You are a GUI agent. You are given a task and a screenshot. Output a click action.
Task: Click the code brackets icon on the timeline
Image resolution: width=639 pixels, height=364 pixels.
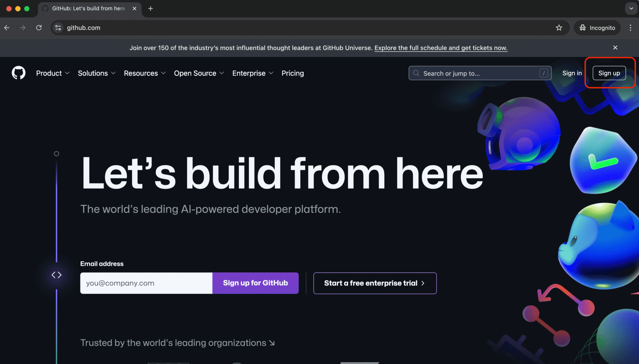click(57, 275)
